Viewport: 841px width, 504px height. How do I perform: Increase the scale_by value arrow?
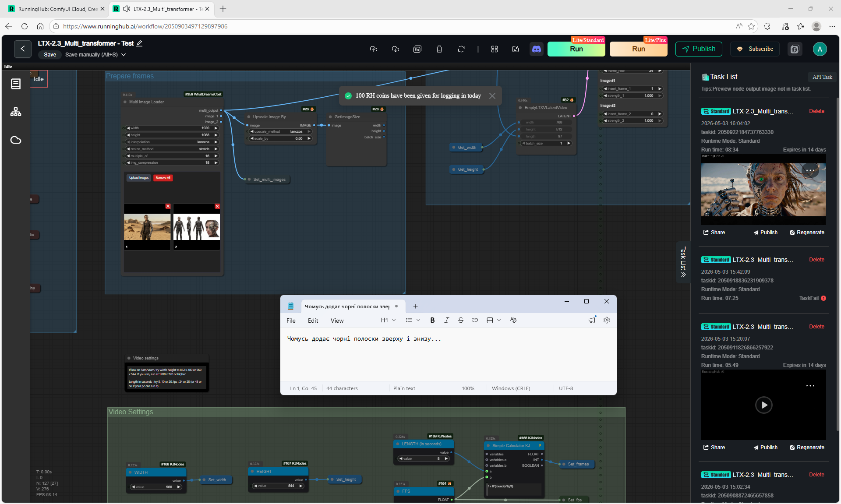coord(309,138)
